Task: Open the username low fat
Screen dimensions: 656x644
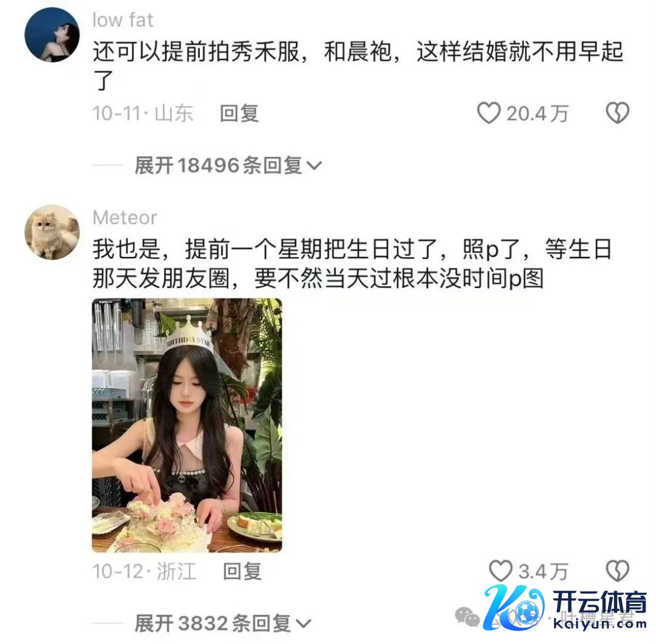Action: (x=123, y=20)
